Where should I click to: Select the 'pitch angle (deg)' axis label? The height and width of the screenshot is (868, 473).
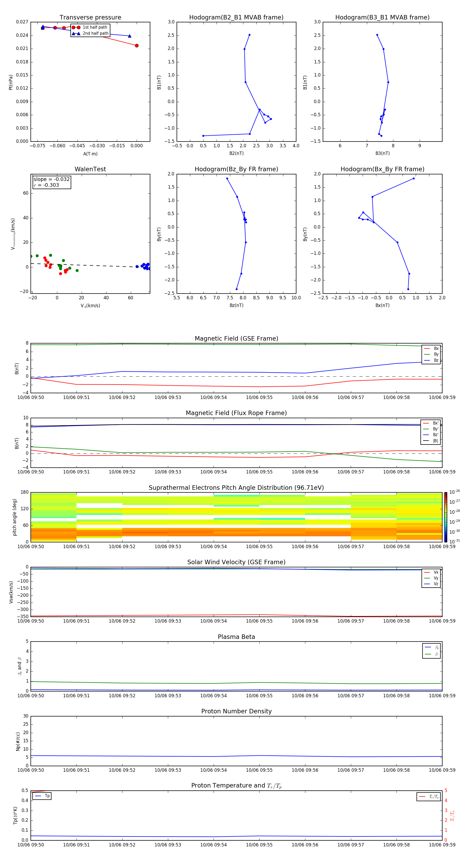click(x=14, y=517)
